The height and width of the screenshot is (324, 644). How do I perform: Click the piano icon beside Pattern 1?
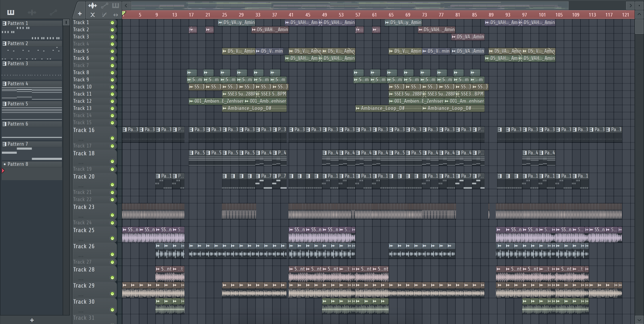(x=4, y=23)
